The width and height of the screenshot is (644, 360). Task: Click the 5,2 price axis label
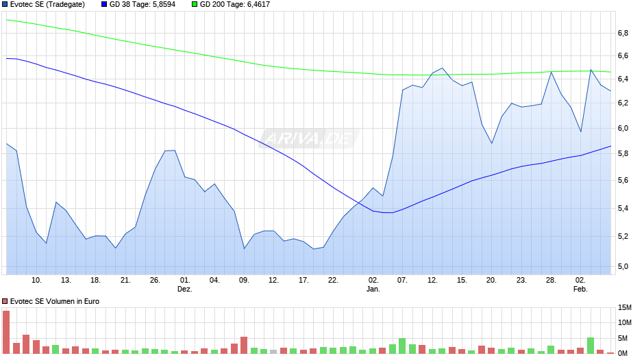623,236
